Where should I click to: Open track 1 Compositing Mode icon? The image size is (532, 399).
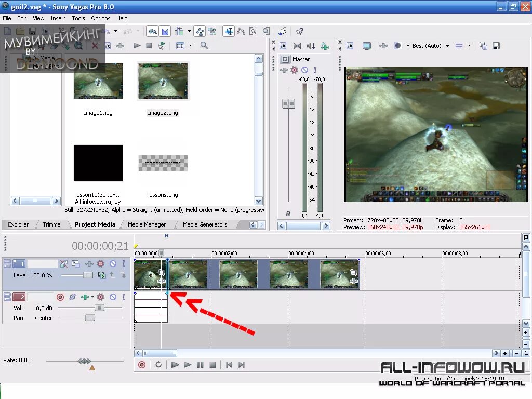pos(102,275)
